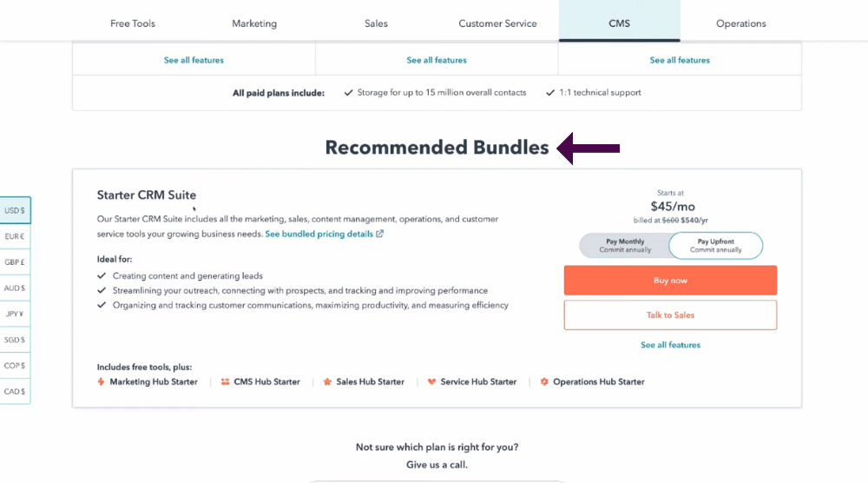
Task: Open See bundled pricing details link
Action: [319, 234]
